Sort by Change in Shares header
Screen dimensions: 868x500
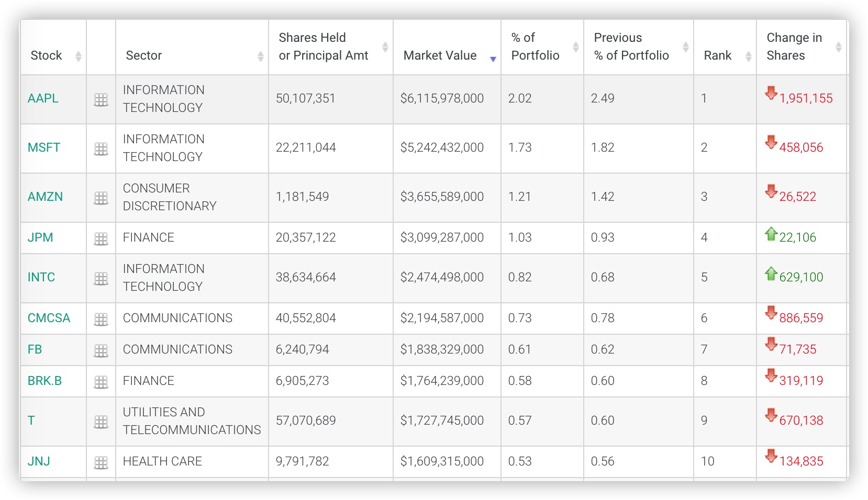(794, 47)
